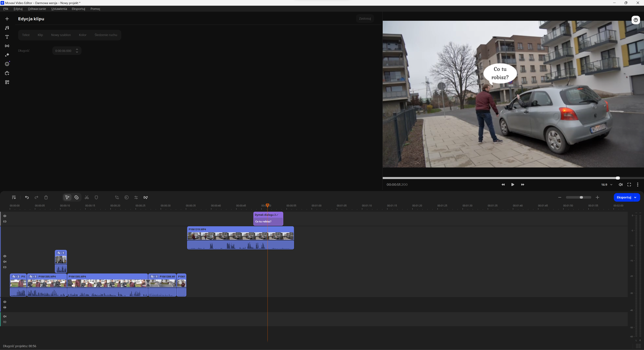Open the Titles (T) sidebar panel
Image resolution: width=644 pixels, height=350 pixels.
pyautogui.click(x=7, y=37)
